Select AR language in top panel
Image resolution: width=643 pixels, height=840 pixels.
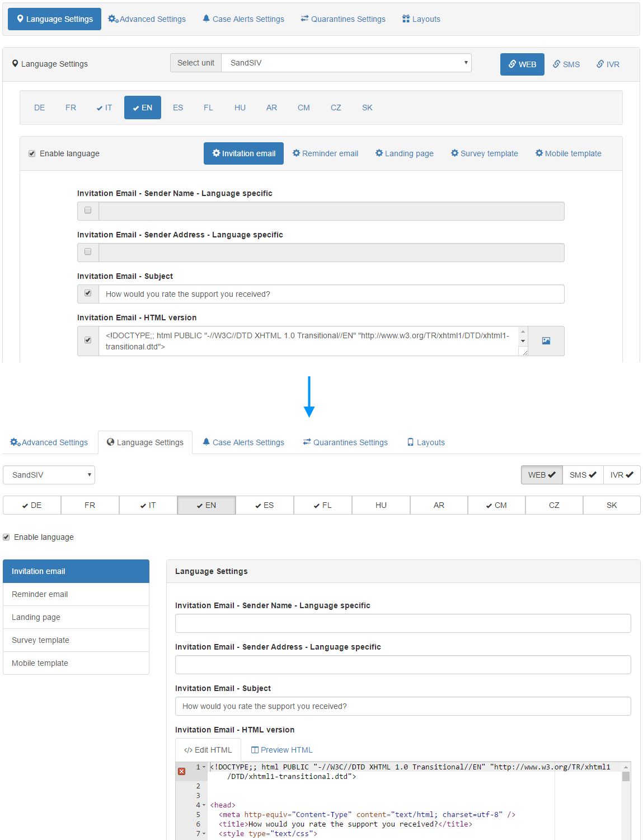point(271,108)
